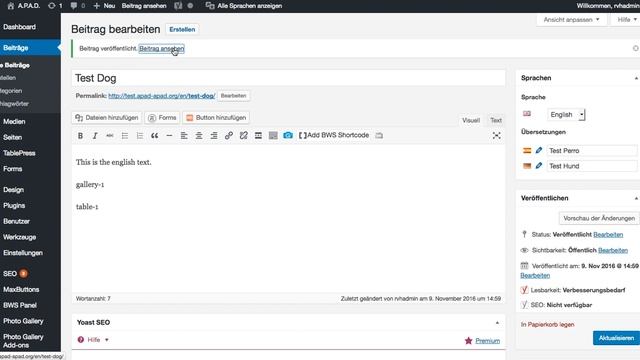This screenshot has width=640, height=360.
Task: Click the icon after Add BWS Shortcode
Action: pyautogui.click(x=379, y=136)
